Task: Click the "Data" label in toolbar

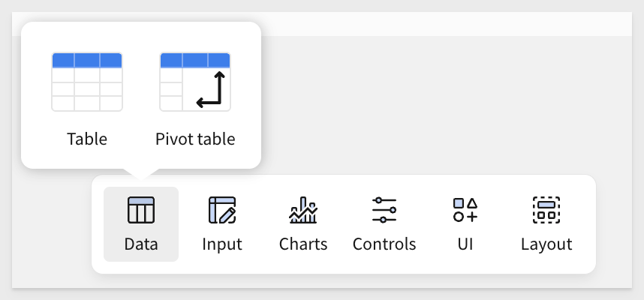Action: (141, 244)
